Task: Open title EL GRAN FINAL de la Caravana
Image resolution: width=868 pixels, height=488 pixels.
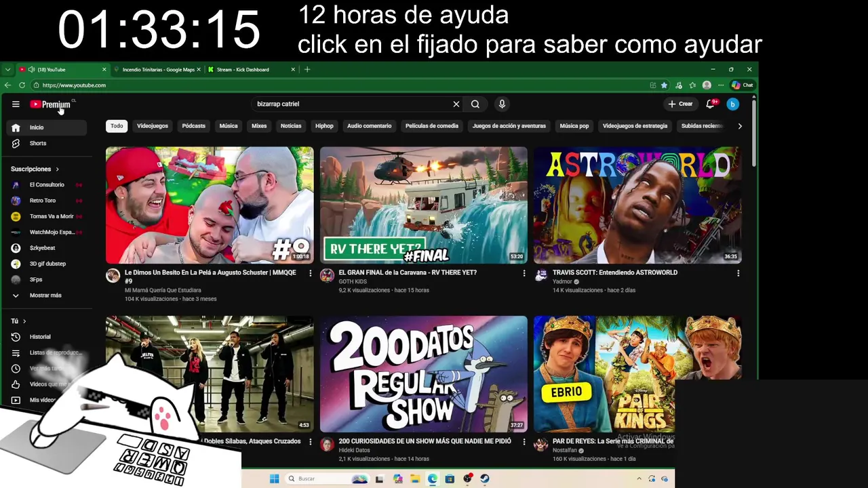Action: [x=408, y=273]
